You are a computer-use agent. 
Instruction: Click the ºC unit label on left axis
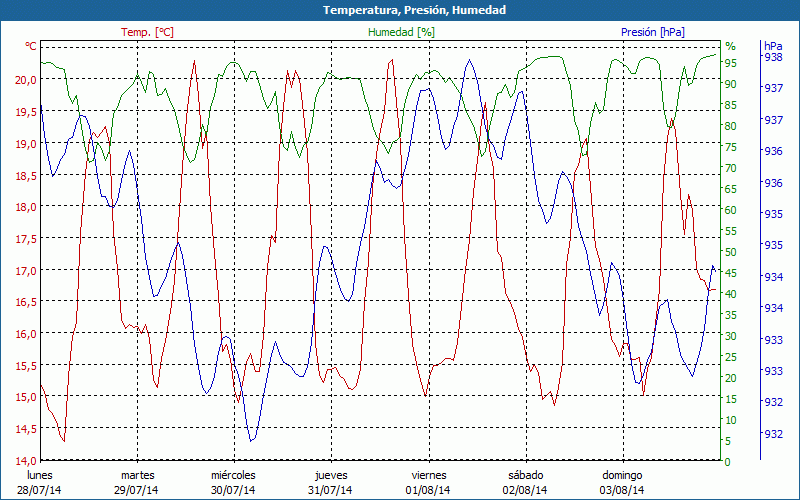tap(31, 46)
